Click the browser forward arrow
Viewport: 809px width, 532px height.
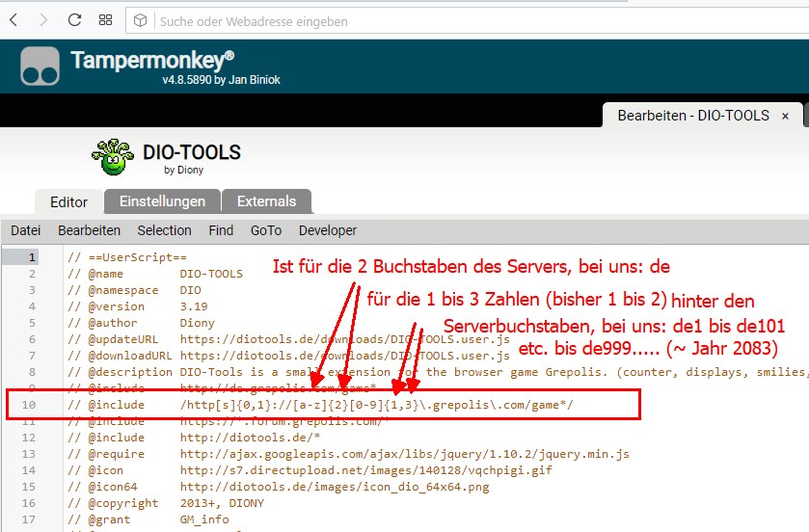click(x=43, y=20)
